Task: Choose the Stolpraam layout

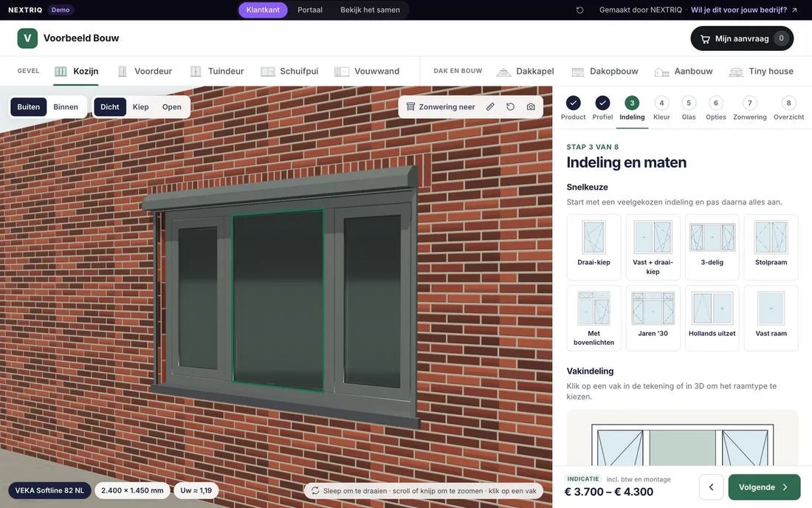Action: click(771, 247)
